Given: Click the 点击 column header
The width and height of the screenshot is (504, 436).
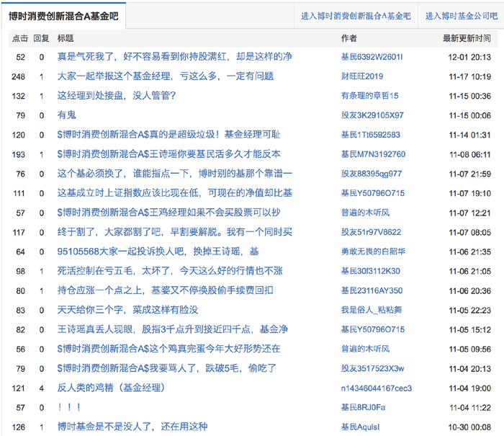Looking at the screenshot, I should [x=20, y=38].
